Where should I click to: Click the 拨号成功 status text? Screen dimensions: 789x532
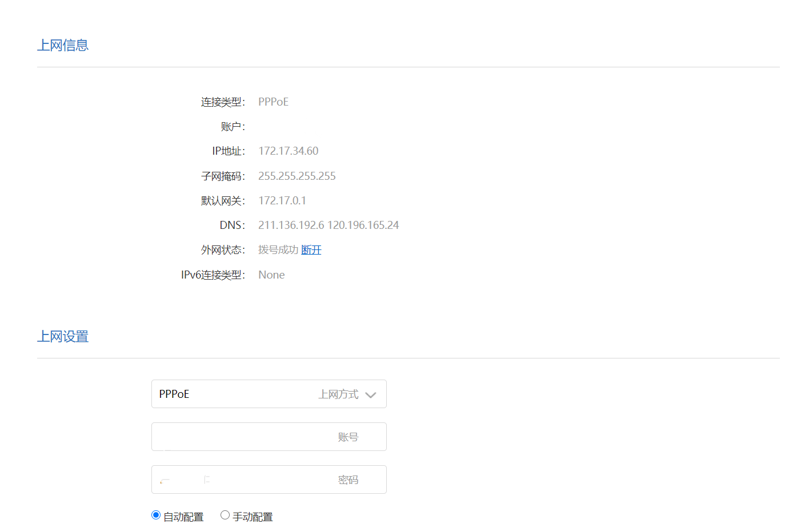click(x=278, y=249)
